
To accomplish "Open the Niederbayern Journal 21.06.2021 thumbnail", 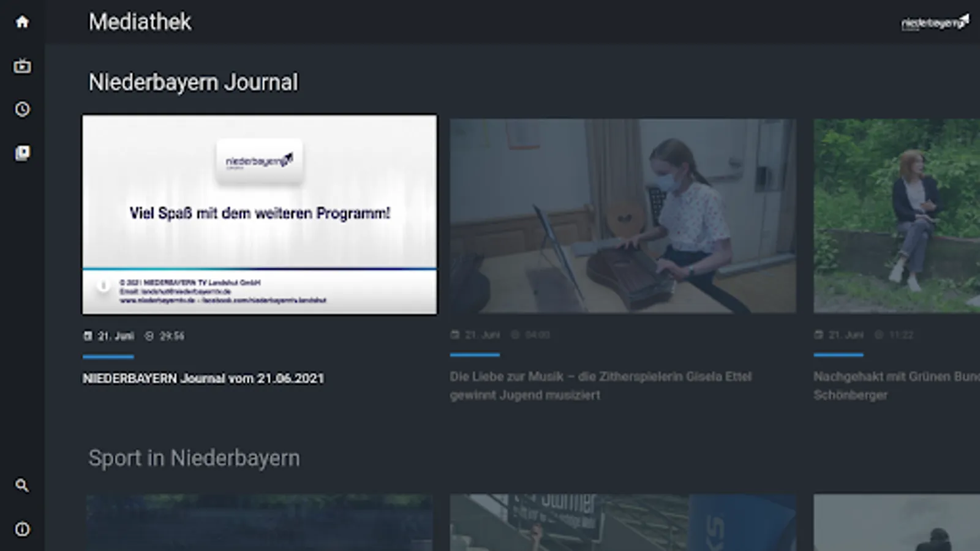I will point(260,214).
